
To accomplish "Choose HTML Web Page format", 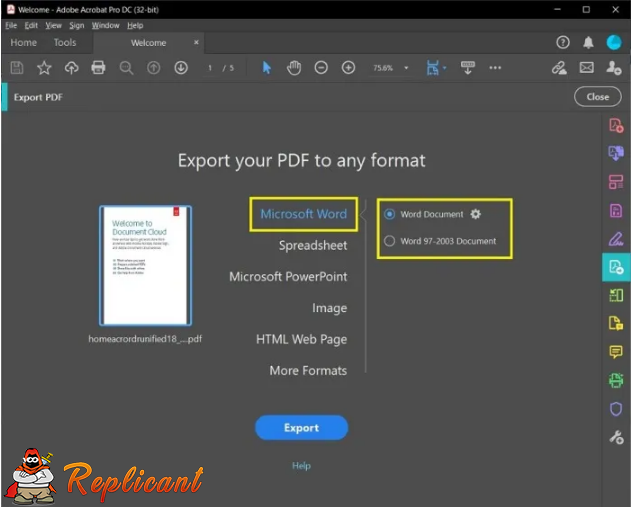I will (x=301, y=339).
